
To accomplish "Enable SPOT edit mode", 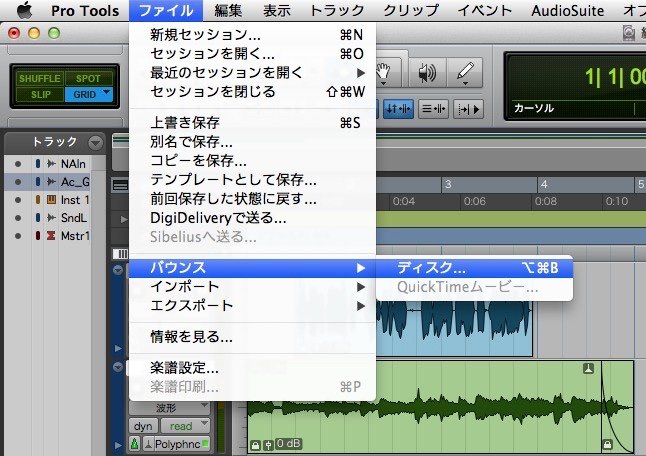I will tap(88, 78).
